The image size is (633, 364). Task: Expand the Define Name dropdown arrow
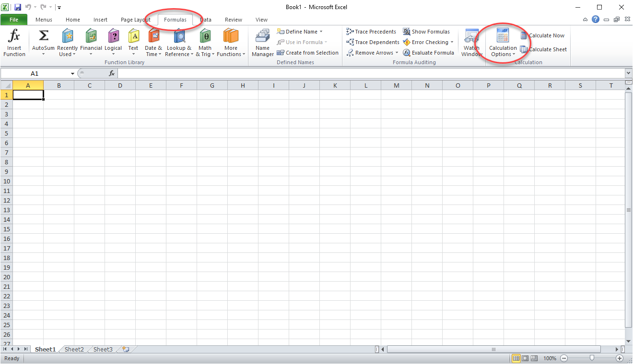(x=321, y=32)
